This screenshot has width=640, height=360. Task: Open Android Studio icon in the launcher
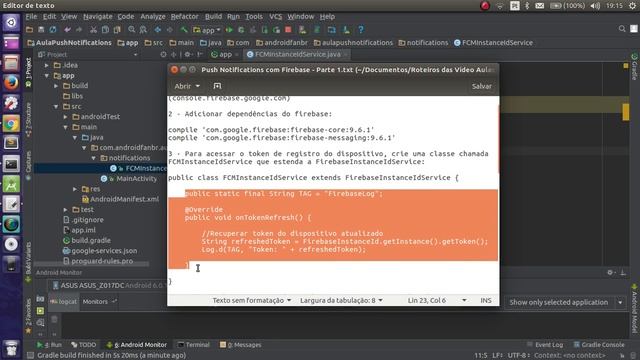(11, 184)
